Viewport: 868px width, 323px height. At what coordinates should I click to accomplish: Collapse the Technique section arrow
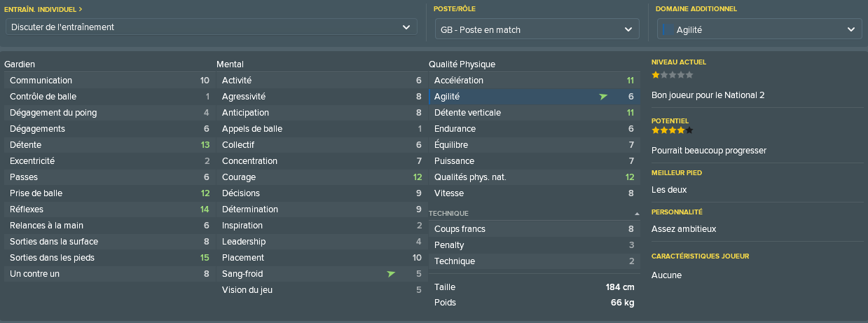tap(637, 213)
